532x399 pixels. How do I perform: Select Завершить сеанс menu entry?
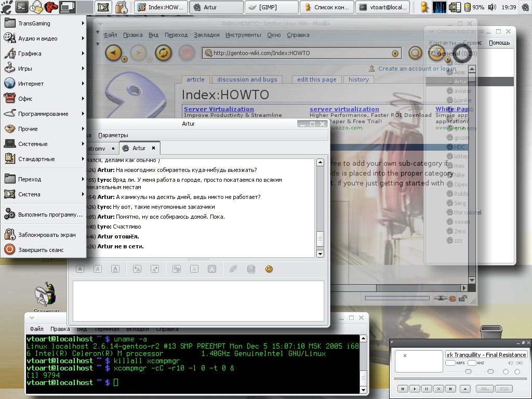coord(44,250)
